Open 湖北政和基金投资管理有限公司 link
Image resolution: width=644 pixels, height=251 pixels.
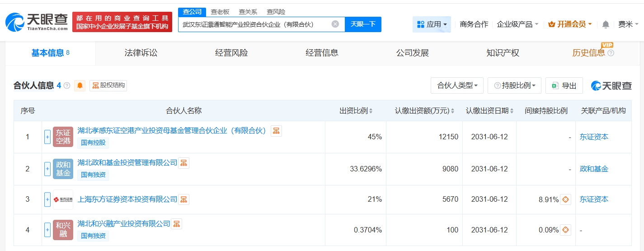tap(127, 163)
